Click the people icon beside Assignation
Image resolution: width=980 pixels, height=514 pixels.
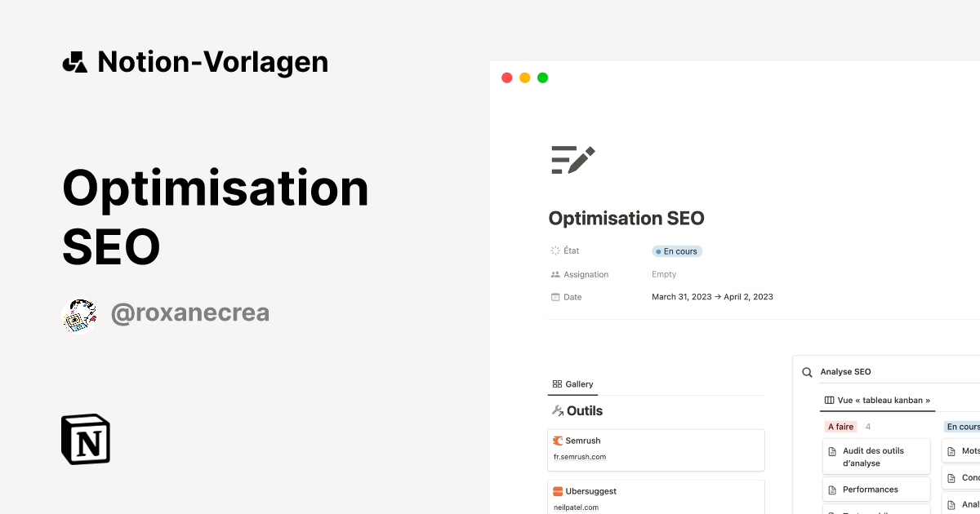[555, 274]
